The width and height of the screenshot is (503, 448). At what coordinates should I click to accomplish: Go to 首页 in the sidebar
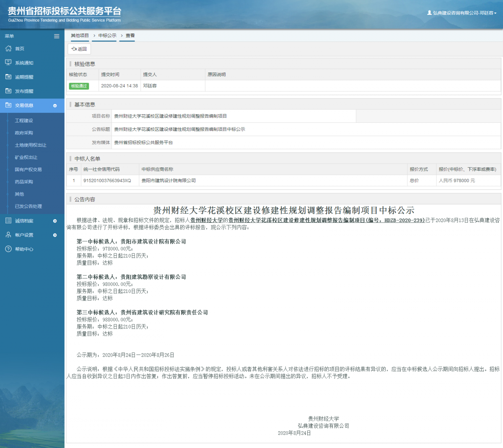coord(20,49)
